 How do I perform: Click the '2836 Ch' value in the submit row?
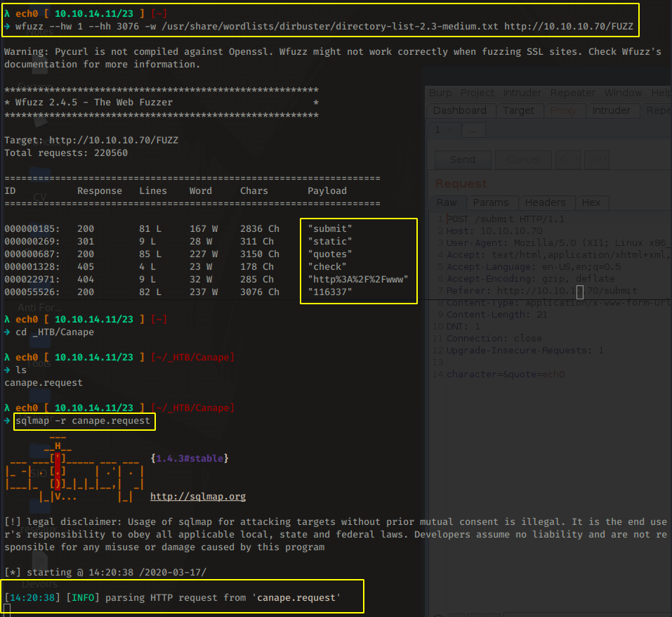(x=260, y=229)
